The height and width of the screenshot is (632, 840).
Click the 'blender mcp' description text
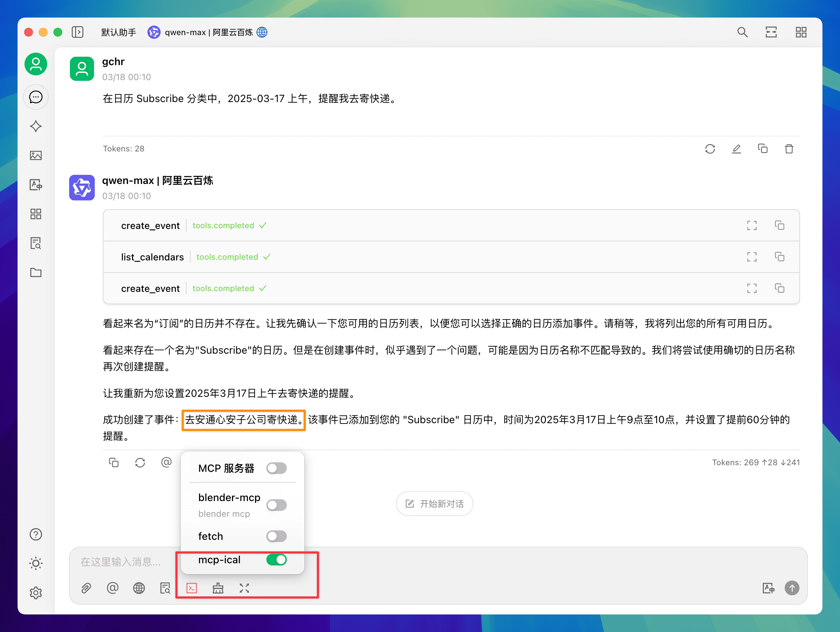pos(224,514)
